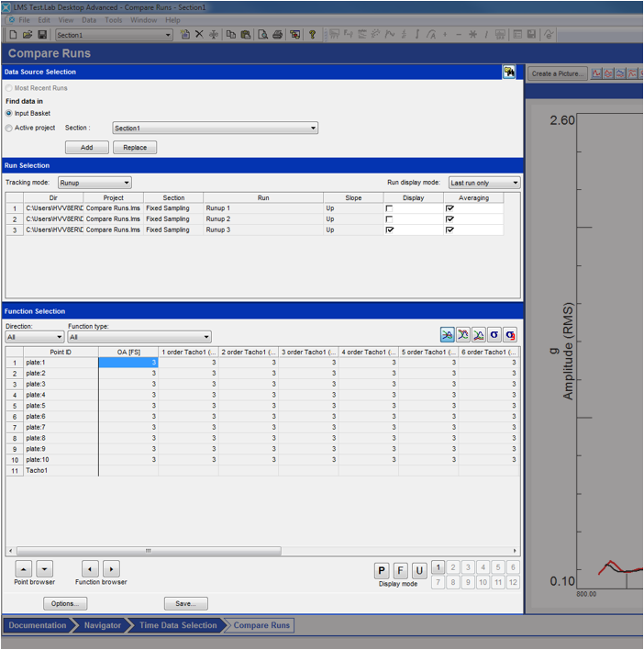Click the Paste clipboard toolbar icon
This screenshot has height=650, width=644.
(246, 35)
